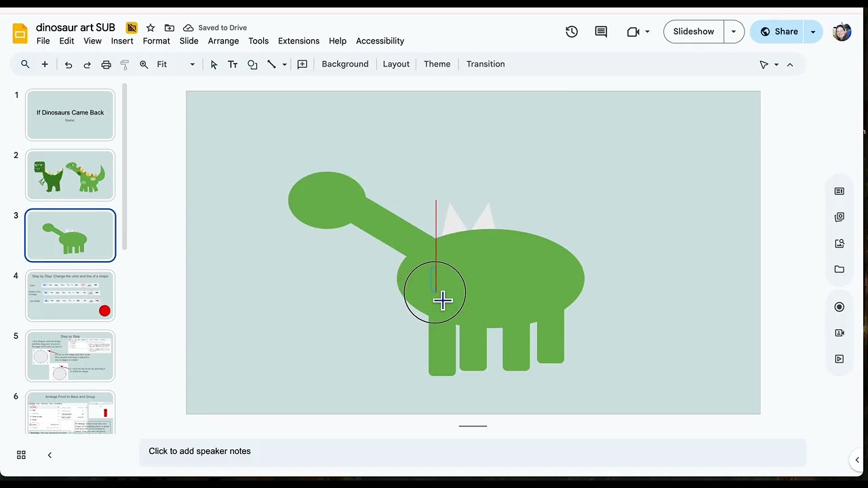The height and width of the screenshot is (488, 868).
Task: Start a video call with camera icon
Action: [633, 31]
